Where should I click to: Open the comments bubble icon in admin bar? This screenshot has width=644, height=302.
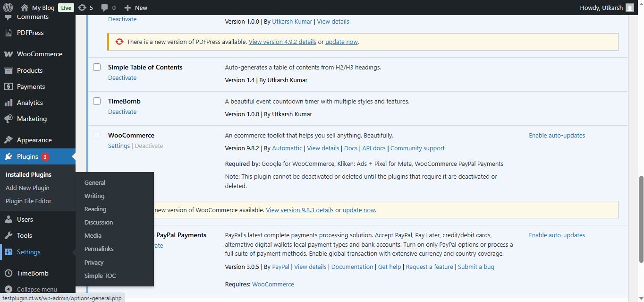coord(105,8)
